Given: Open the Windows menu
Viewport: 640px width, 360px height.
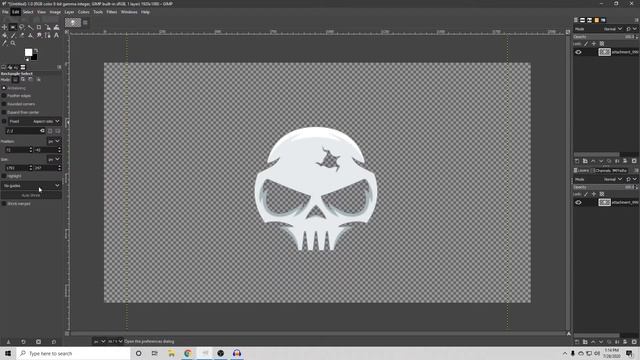Looking at the screenshot, I should point(129,12).
